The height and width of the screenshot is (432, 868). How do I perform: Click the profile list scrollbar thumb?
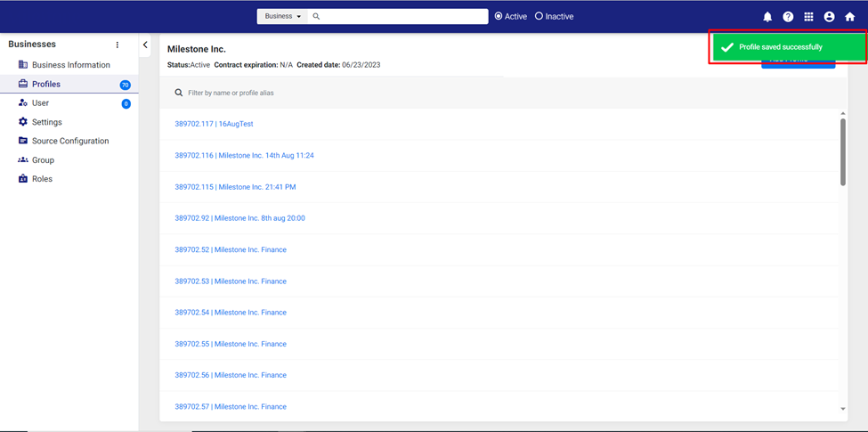click(843, 151)
